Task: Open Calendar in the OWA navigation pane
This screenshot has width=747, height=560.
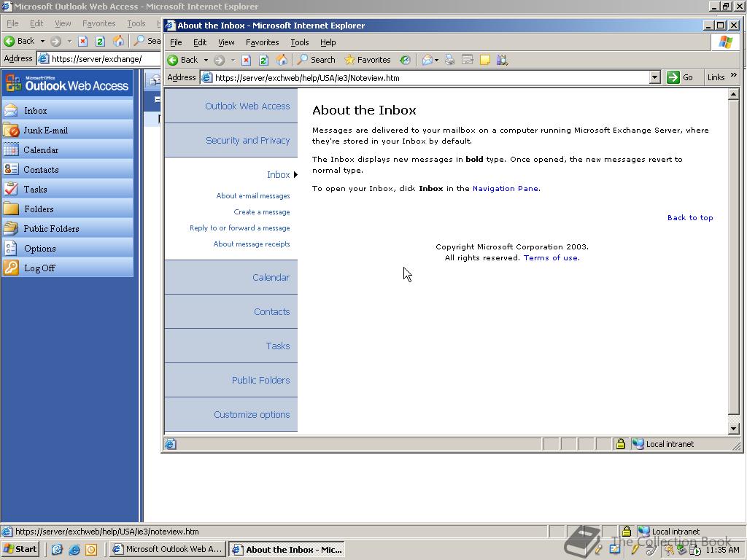Action: tap(67, 150)
